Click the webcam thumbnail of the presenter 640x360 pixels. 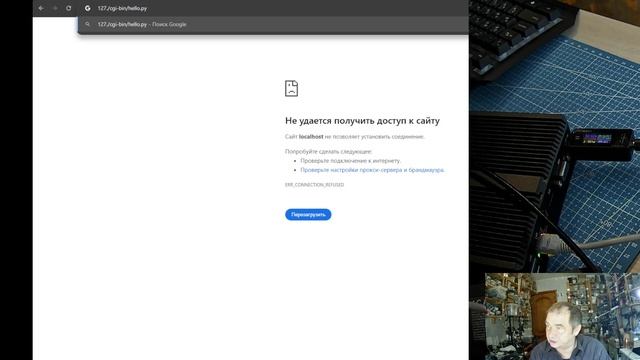coord(562,317)
